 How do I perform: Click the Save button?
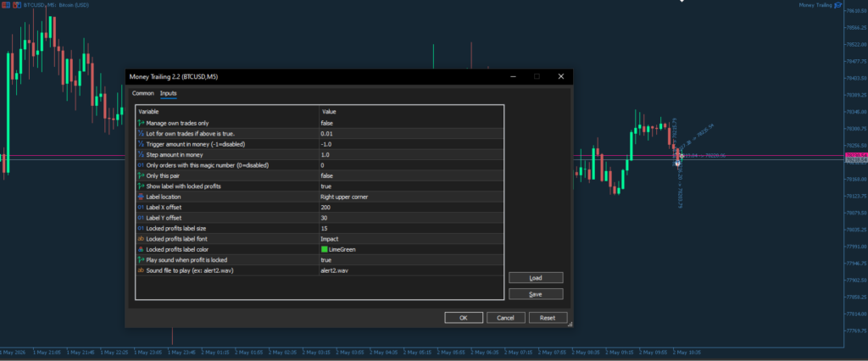click(x=536, y=294)
